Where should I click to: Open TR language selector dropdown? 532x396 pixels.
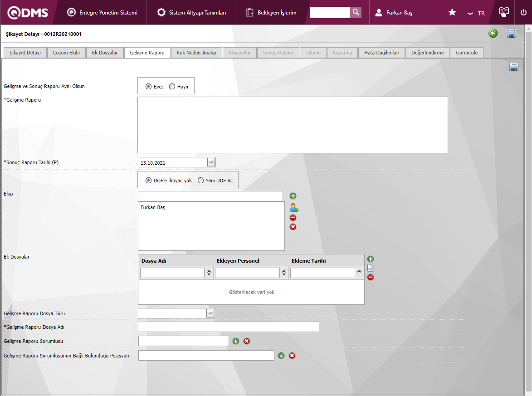point(476,13)
